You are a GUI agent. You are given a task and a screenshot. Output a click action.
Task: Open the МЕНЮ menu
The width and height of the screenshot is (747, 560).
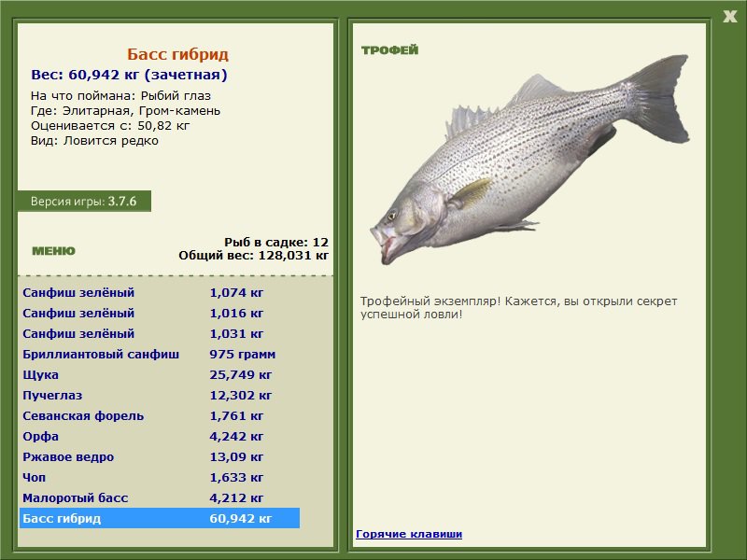53,251
